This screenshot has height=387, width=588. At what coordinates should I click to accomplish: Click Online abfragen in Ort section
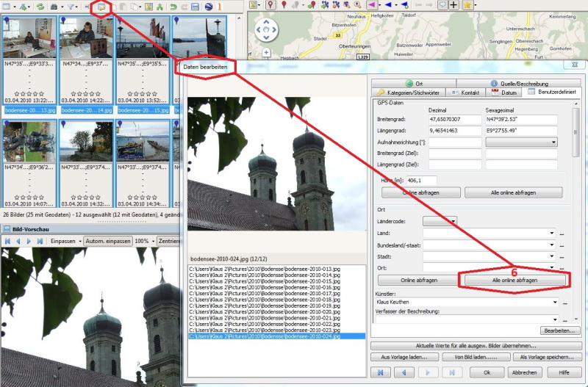coord(419,281)
